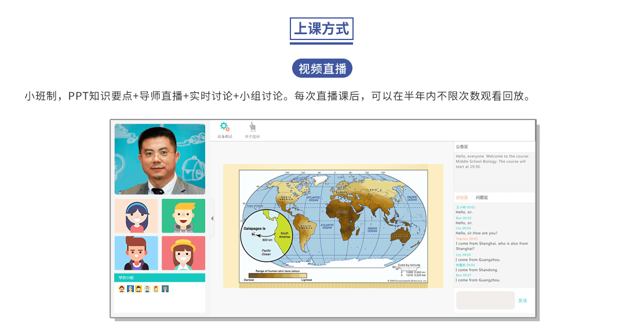The image size is (644, 334).
Task: Click the 举手提问 raise-hand icon
Action: pos(252,126)
